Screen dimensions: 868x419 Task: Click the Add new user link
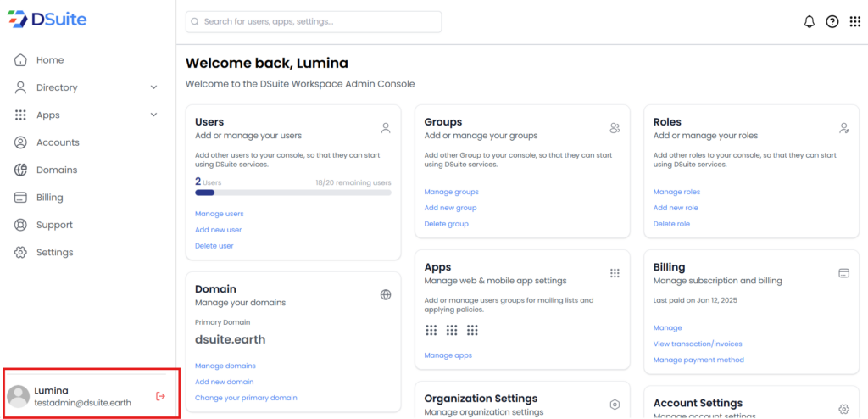218,230
